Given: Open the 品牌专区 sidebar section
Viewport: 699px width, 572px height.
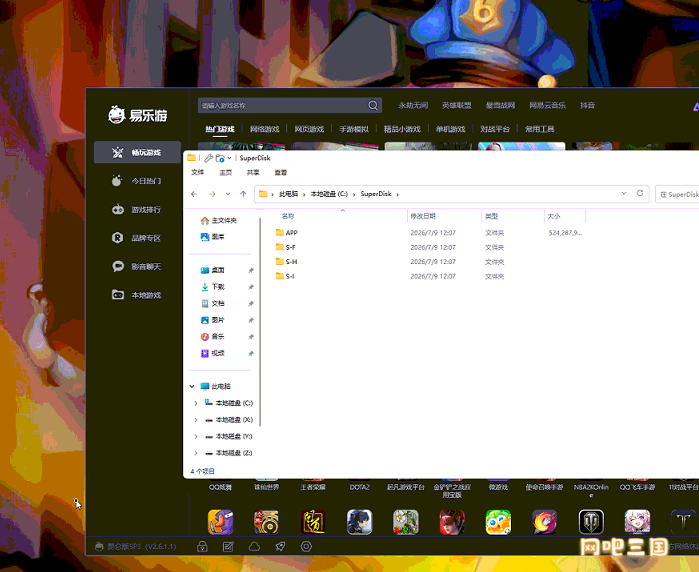Looking at the screenshot, I should point(137,238).
